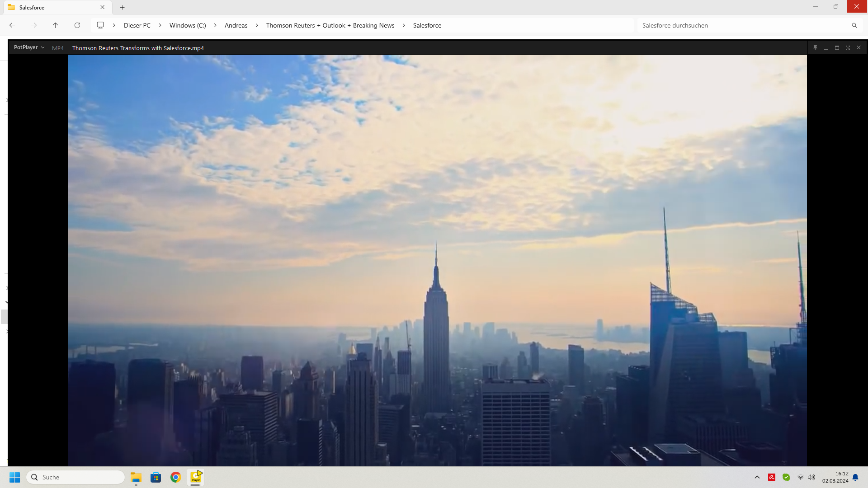
Task: Expand chevron after Andreas
Action: pos(257,25)
